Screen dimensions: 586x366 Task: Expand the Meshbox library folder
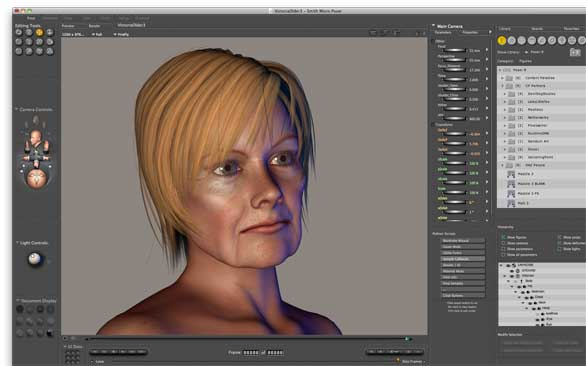pos(505,110)
